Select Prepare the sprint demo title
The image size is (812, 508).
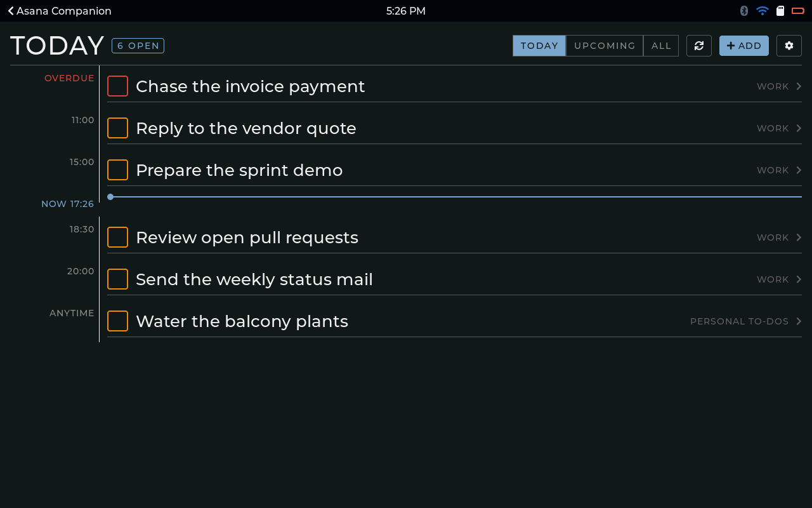pos(239,170)
